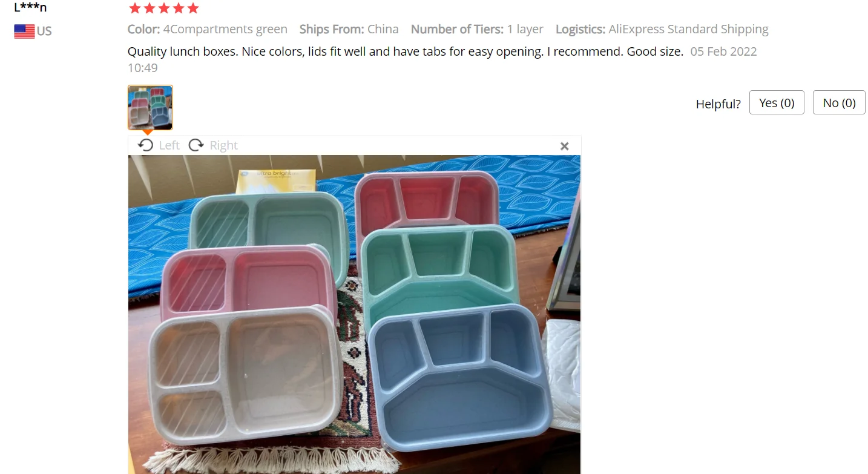Click 'Number of Tiers: 1 layer' attribute
The width and height of the screenshot is (868, 474).
(477, 29)
